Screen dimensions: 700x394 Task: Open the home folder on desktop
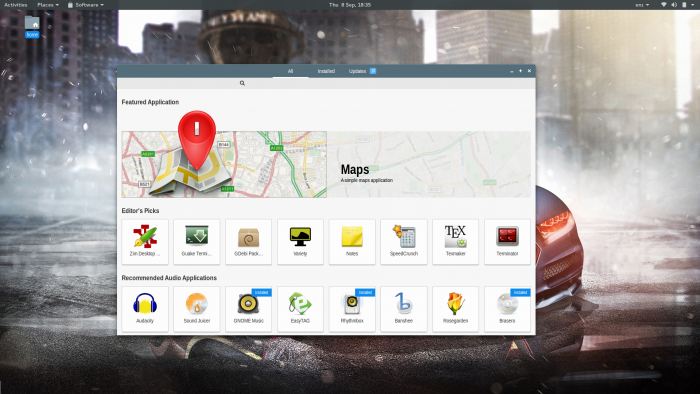pos(32,26)
